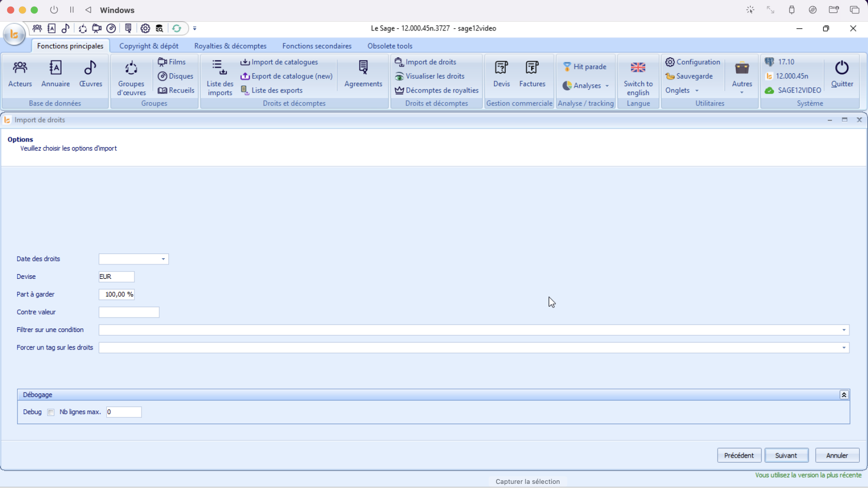Open the Date des droits dropdown
The width and height of the screenshot is (868, 488).
pos(163,259)
